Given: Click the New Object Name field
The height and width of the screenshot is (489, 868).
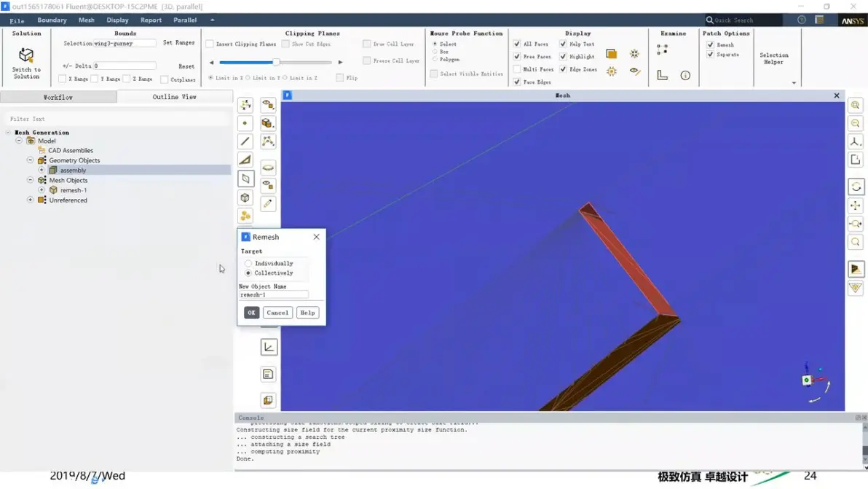Looking at the screenshot, I should pyautogui.click(x=274, y=295).
